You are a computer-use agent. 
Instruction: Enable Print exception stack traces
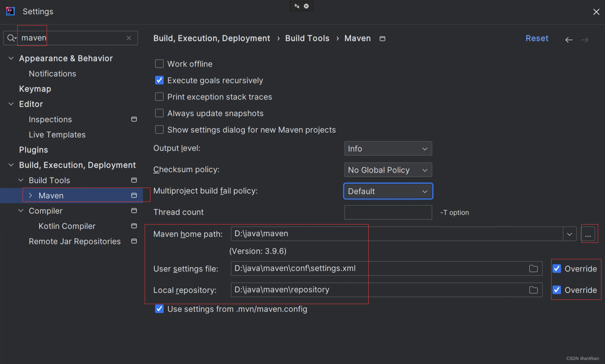[159, 97]
